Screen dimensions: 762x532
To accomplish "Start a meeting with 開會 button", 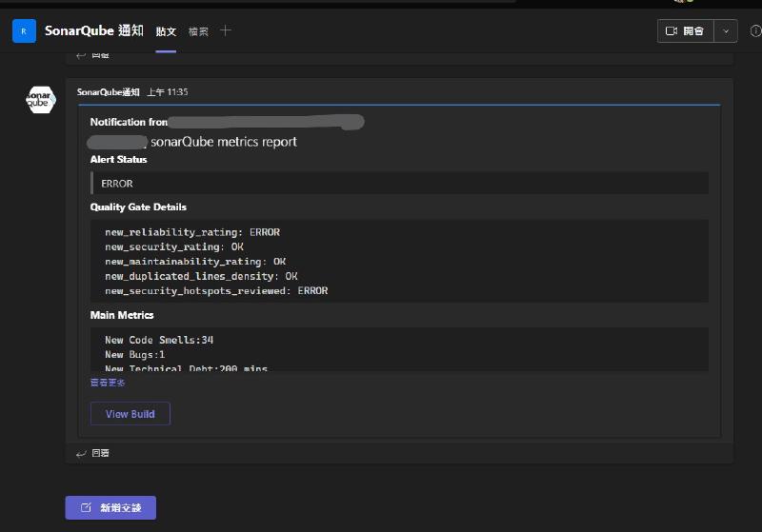I will tap(685, 31).
